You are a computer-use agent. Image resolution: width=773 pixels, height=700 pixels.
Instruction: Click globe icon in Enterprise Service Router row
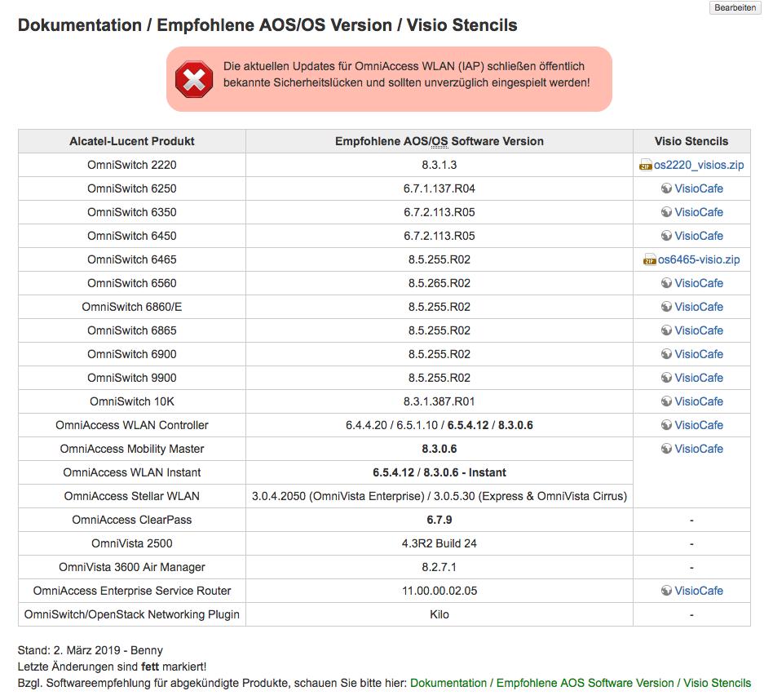click(x=666, y=591)
